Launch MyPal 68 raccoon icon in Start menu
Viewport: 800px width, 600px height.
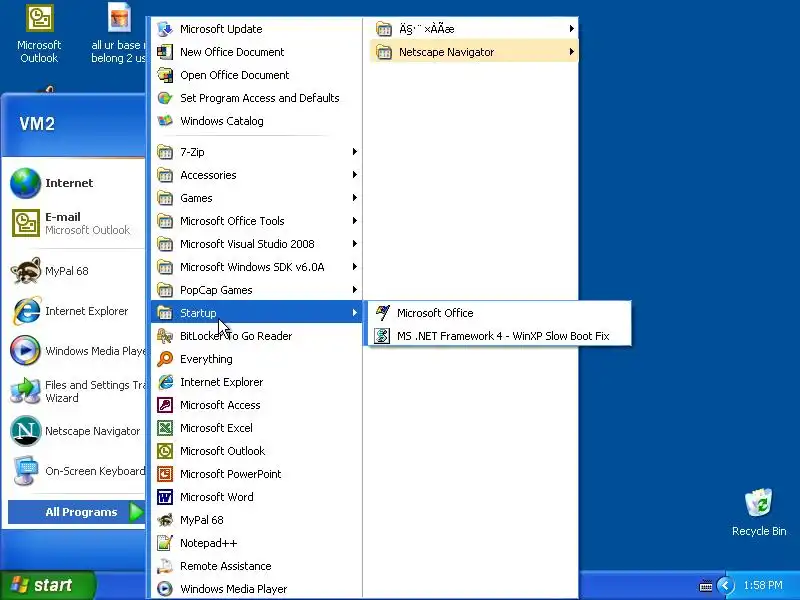coord(26,270)
